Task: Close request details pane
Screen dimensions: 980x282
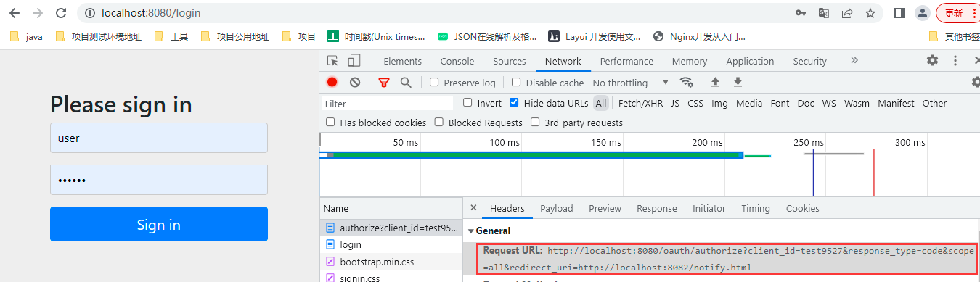Action: (473, 208)
